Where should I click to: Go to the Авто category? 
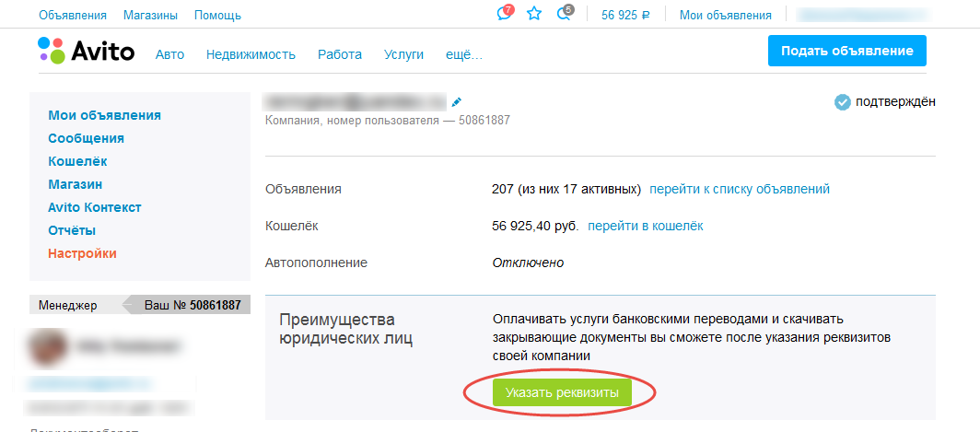(x=170, y=54)
